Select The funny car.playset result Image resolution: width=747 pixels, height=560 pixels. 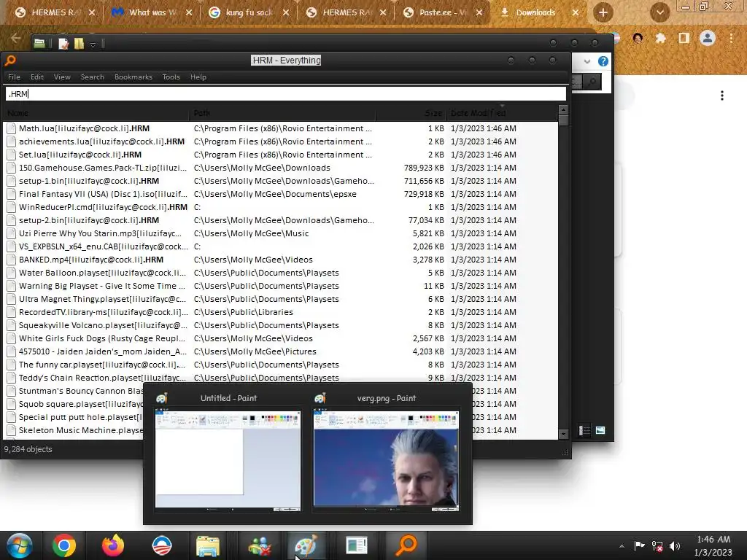click(x=281, y=365)
